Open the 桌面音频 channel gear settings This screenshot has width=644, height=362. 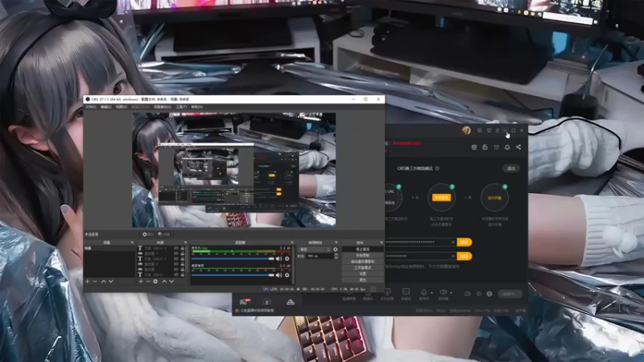287,275
